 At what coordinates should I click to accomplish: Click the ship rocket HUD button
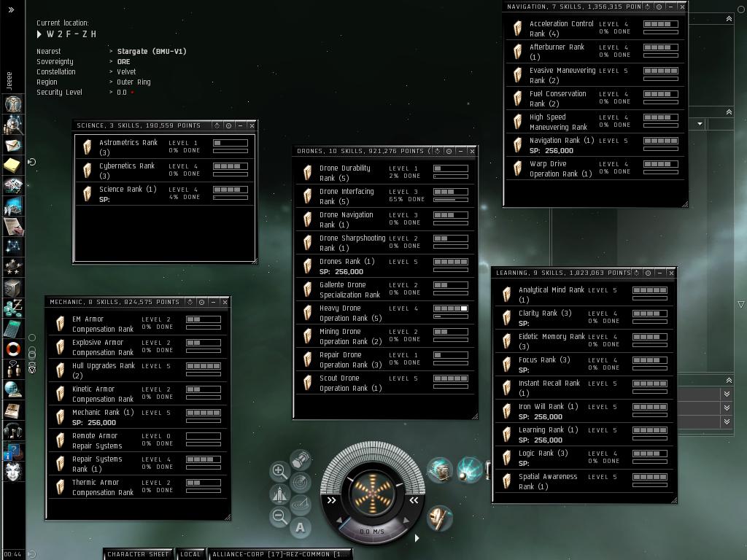[x=279, y=494]
